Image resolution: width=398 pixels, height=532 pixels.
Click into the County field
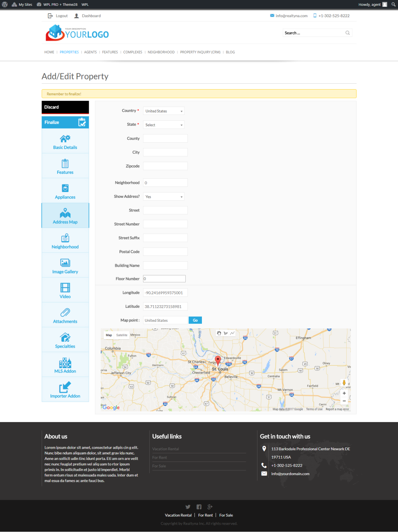(165, 138)
